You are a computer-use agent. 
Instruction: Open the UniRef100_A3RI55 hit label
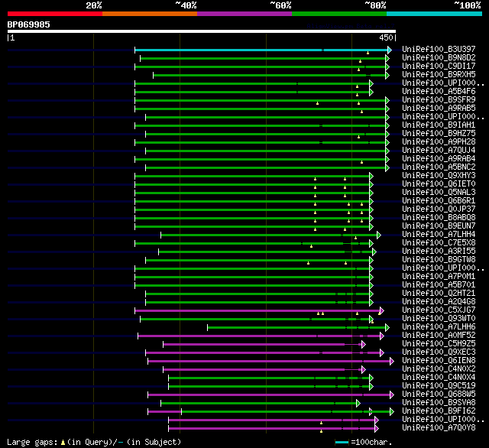click(439, 252)
